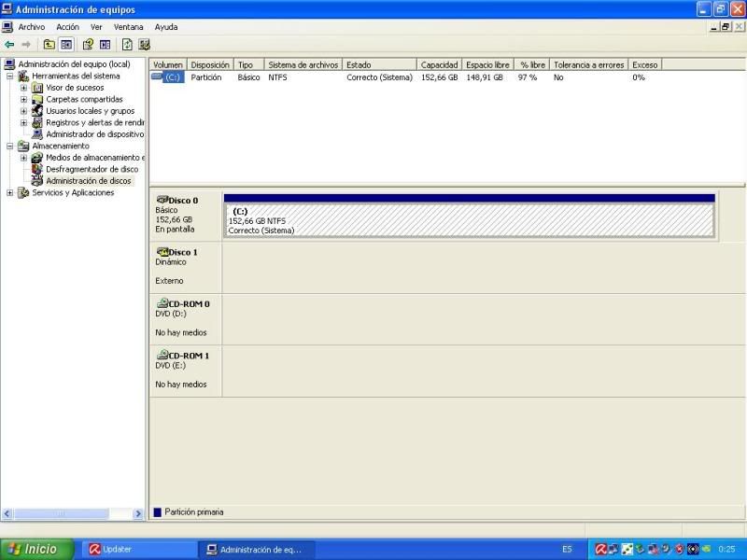Click the tree pane horizontal scrollbar left arrow
The image size is (747, 560).
tap(7, 514)
